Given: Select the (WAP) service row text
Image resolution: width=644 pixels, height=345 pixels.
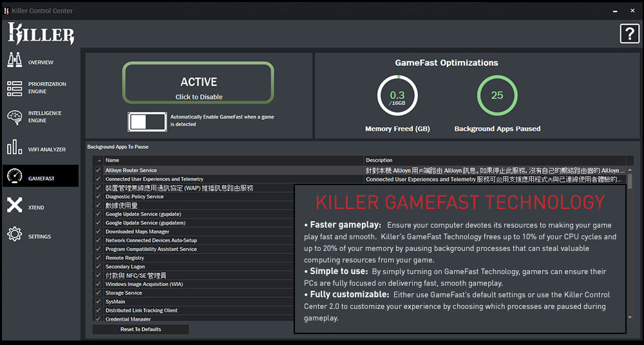Looking at the screenshot, I should [x=180, y=188].
